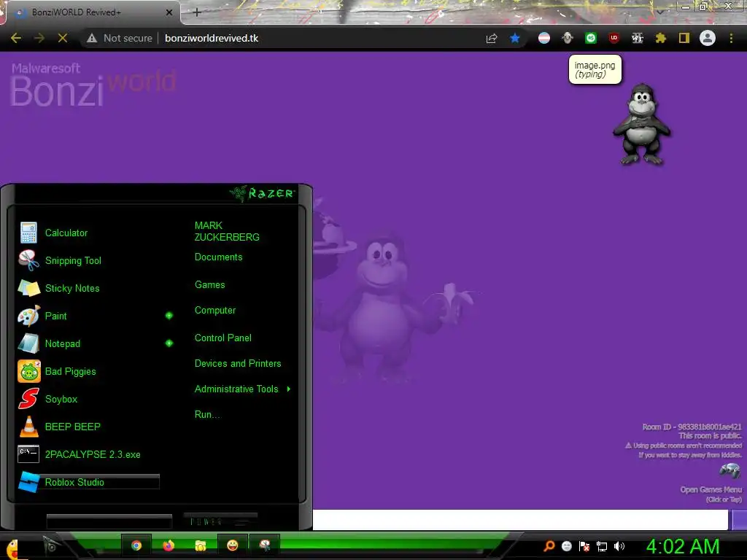Open BEEP BEEP traffic cone icon
Screen dimensions: 747x560
[28, 426]
